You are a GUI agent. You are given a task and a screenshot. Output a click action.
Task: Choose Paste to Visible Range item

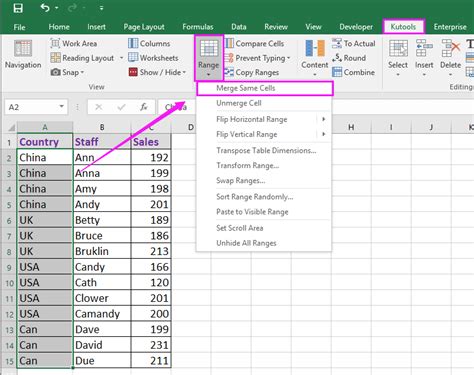264,212
